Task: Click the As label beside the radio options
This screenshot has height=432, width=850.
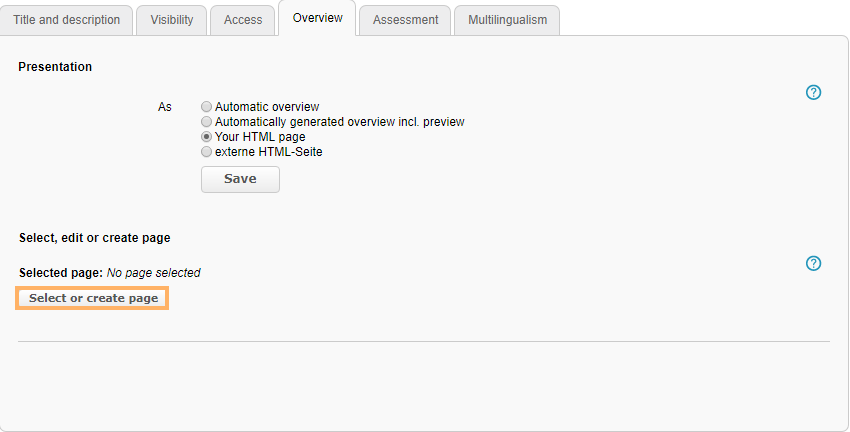Action: coord(165,107)
